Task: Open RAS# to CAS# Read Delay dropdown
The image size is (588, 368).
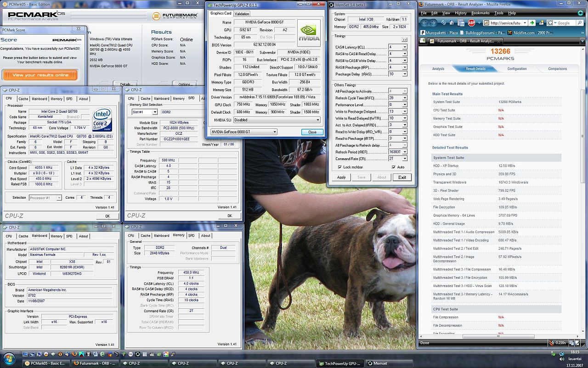Action: (x=405, y=54)
